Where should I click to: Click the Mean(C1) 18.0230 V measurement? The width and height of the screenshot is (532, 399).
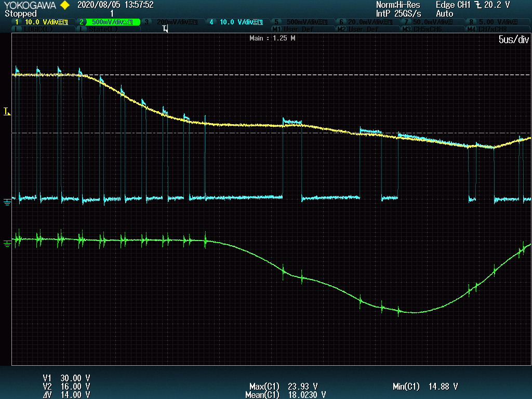click(x=286, y=395)
